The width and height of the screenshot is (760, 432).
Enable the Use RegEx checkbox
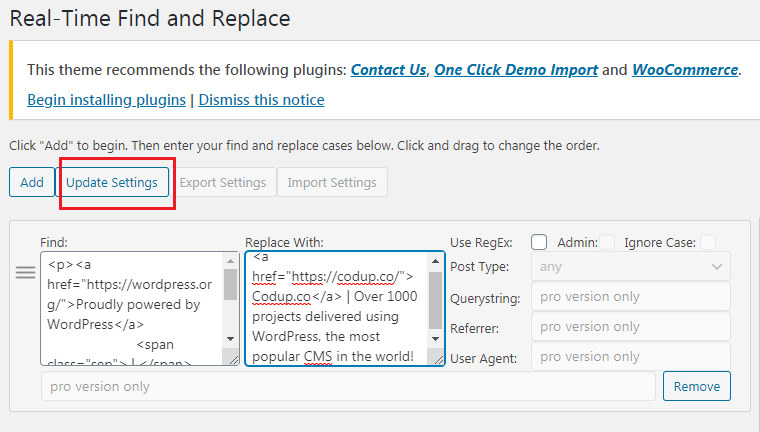click(539, 242)
